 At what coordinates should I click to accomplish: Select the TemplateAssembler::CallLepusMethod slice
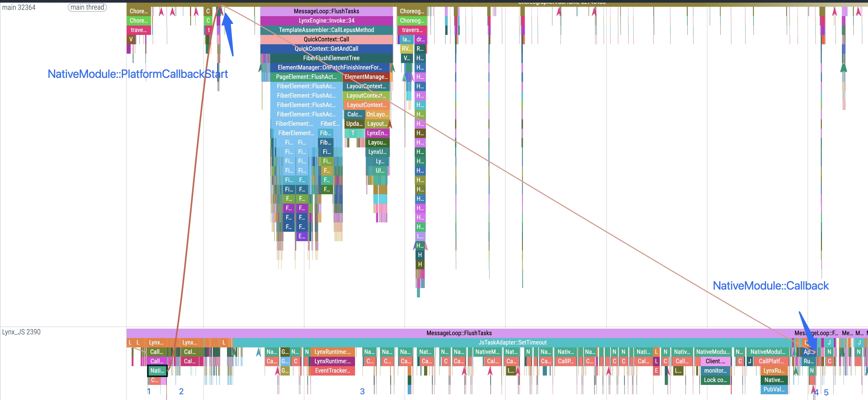pos(326,30)
